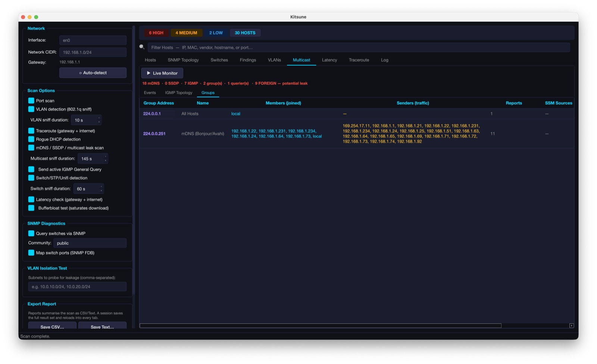Open the Latency tab
The image size is (597, 364).
coord(329,60)
